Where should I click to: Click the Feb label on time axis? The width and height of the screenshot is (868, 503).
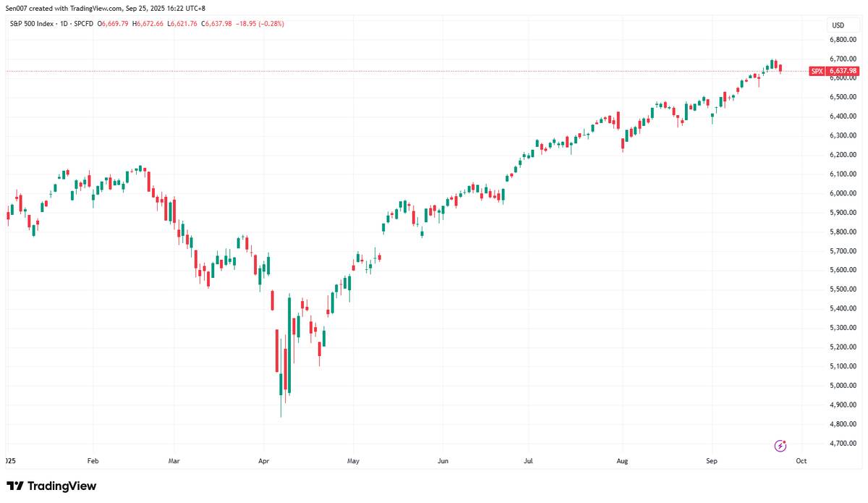point(92,460)
